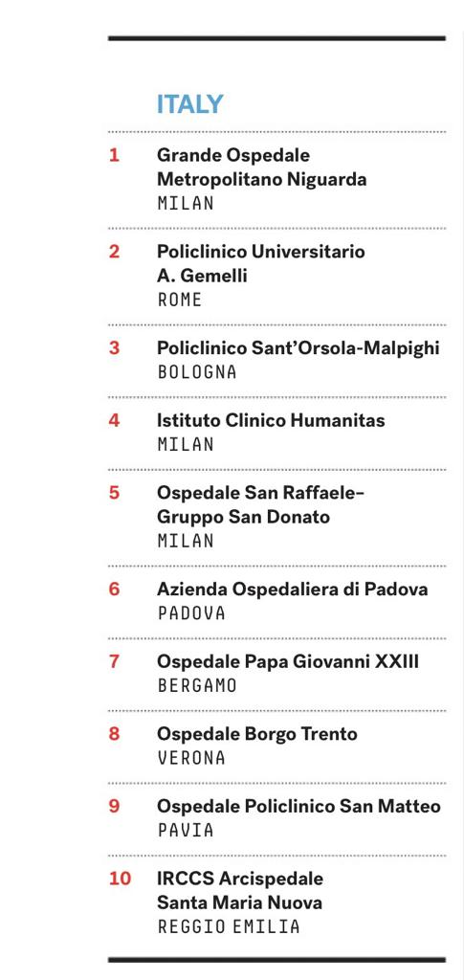464x980 pixels.
Task: Click the BOLOGNA city label
Action: click(197, 372)
